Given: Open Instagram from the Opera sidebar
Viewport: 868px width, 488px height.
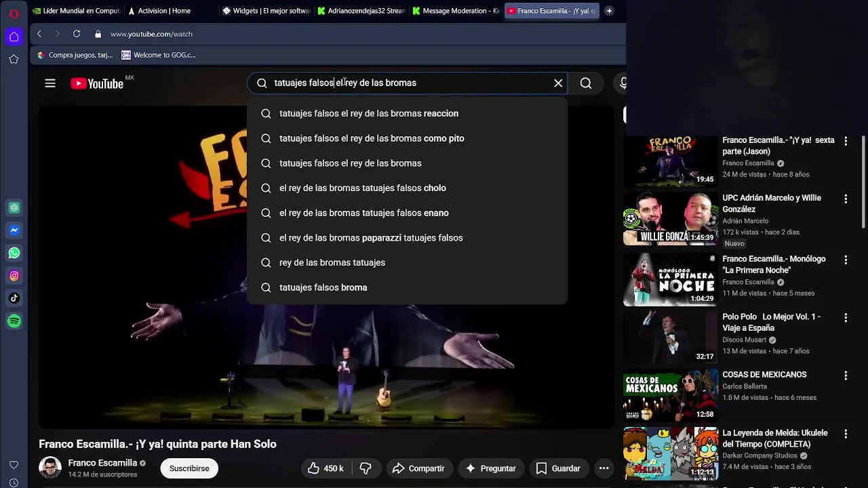Looking at the screenshot, I should click(x=14, y=276).
